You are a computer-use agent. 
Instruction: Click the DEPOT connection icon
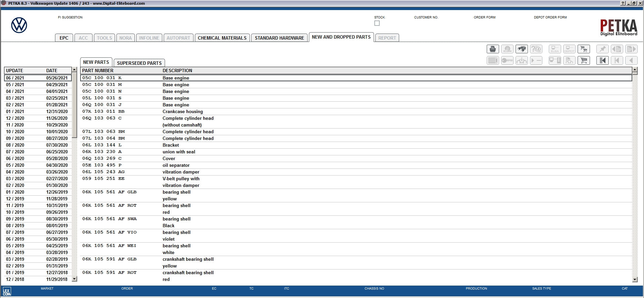(569, 49)
